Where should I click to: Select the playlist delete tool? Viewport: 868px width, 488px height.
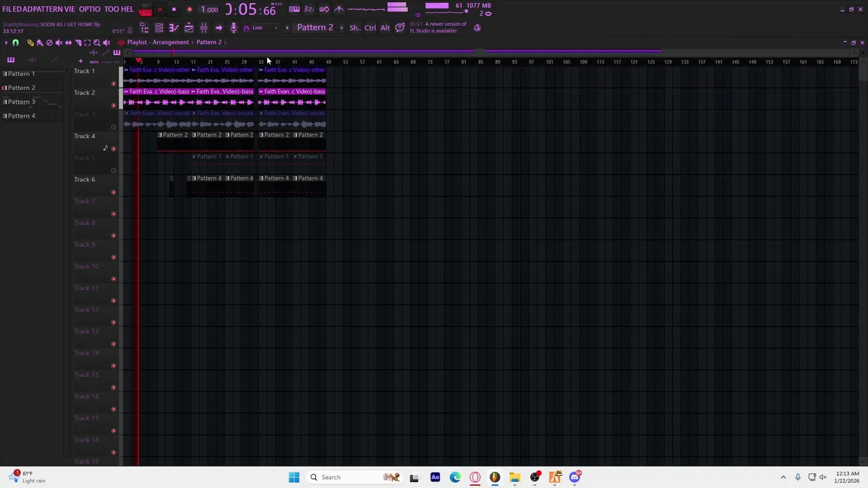pos(49,43)
